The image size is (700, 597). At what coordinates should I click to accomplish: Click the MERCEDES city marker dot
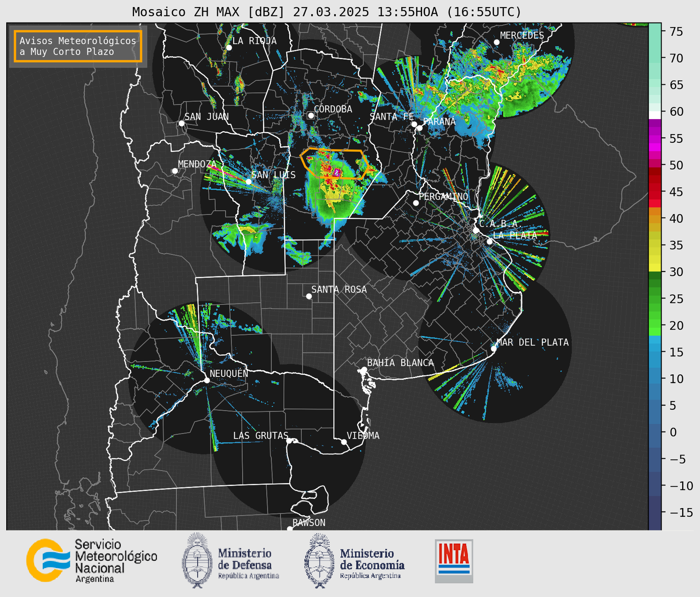click(497, 42)
